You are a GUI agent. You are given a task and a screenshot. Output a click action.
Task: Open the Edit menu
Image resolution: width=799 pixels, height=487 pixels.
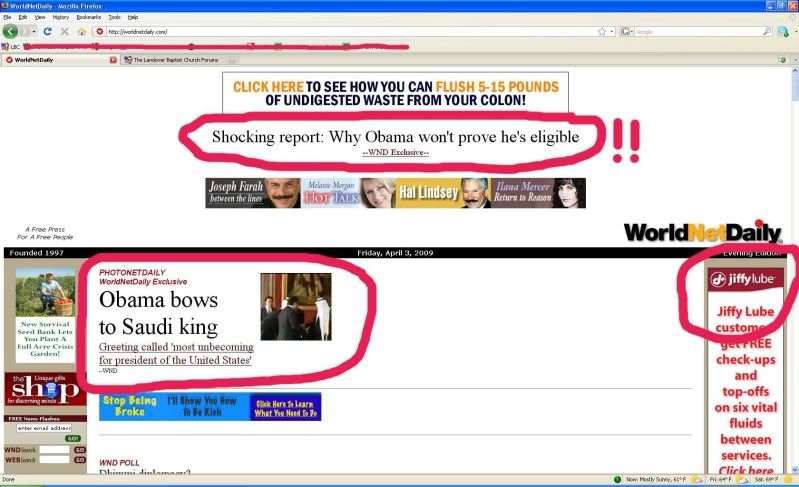click(x=22, y=17)
